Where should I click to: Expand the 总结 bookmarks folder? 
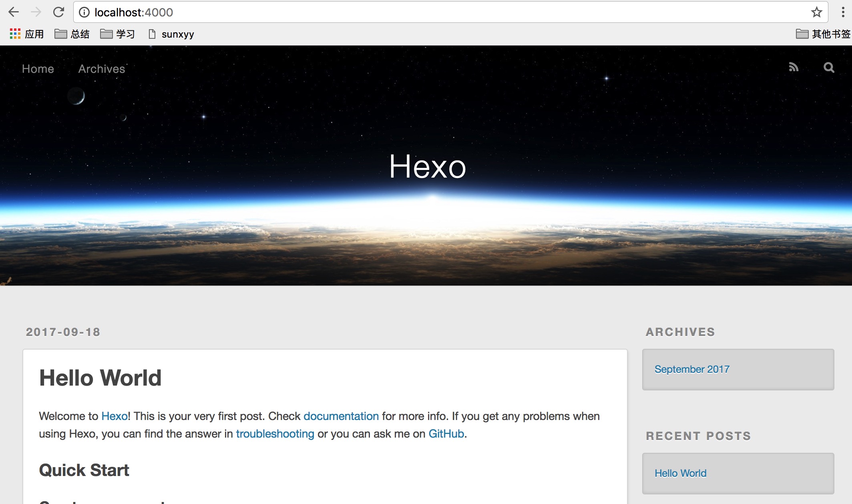coord(72,34)
